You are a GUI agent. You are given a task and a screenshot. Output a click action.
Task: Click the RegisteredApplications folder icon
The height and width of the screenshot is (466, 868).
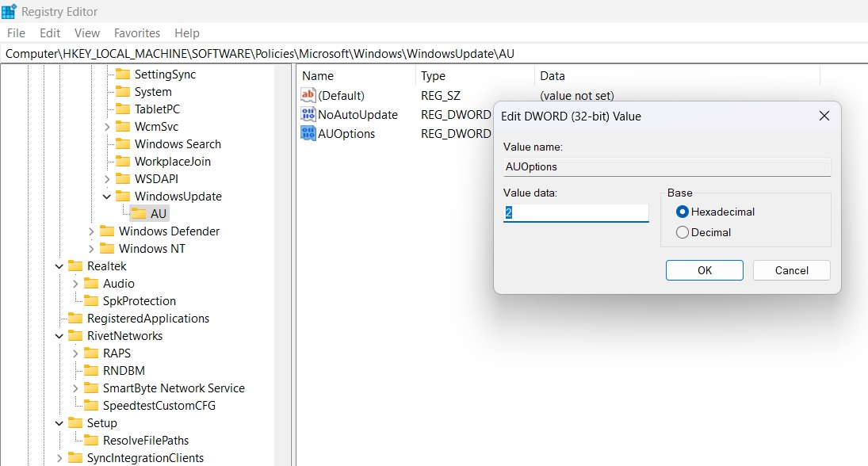(x=75, y=318)
